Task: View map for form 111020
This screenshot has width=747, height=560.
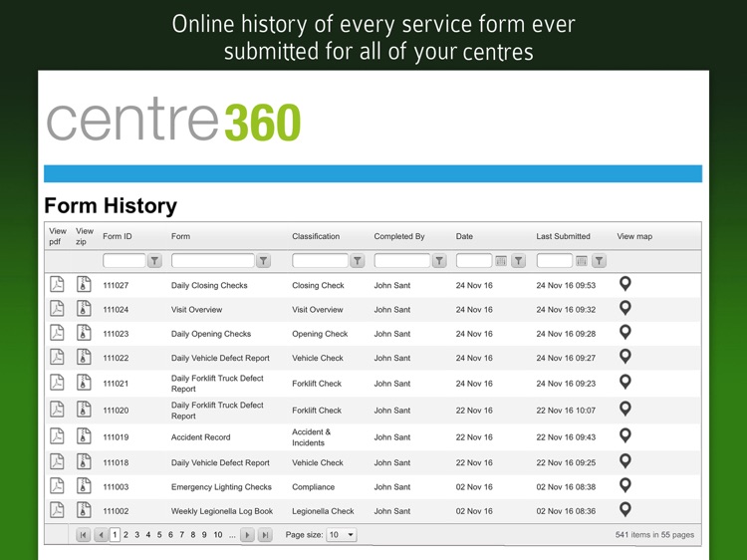Action: click(625, 409)
